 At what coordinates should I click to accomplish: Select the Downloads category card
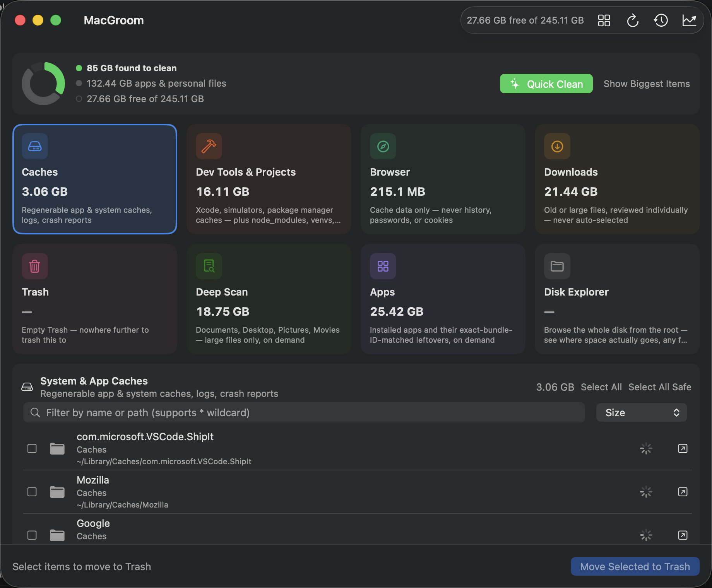[617, 179]
